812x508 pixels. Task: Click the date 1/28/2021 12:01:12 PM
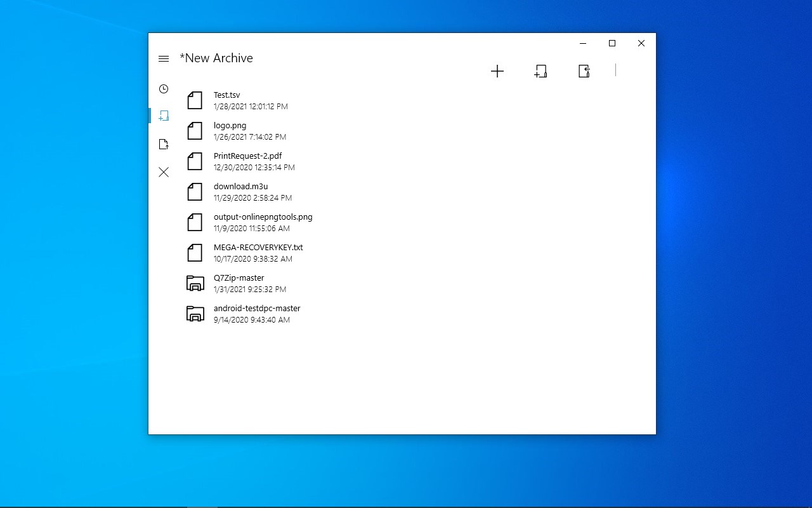pyautogui.click(x=251, y=107)
